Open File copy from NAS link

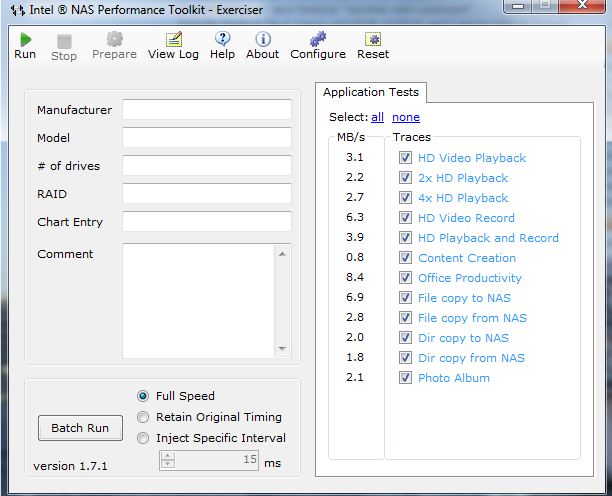(472, 318)
